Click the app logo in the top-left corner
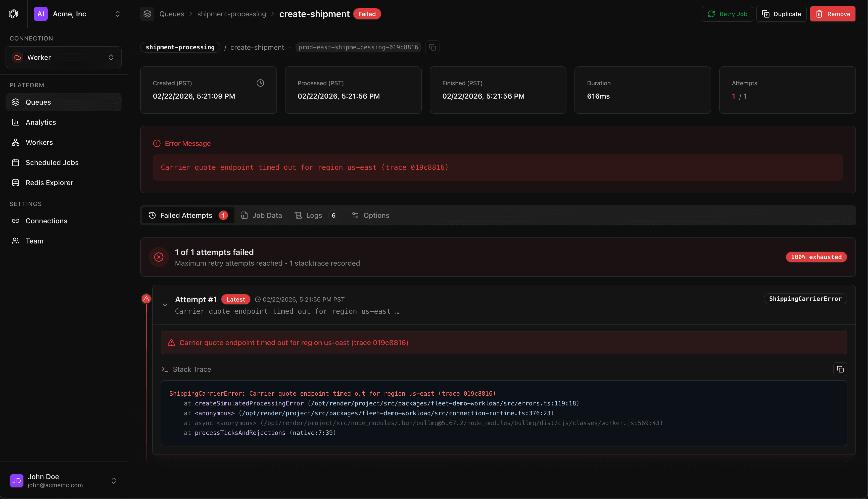Viewport: 868px width, 499px height. (13, 14)
